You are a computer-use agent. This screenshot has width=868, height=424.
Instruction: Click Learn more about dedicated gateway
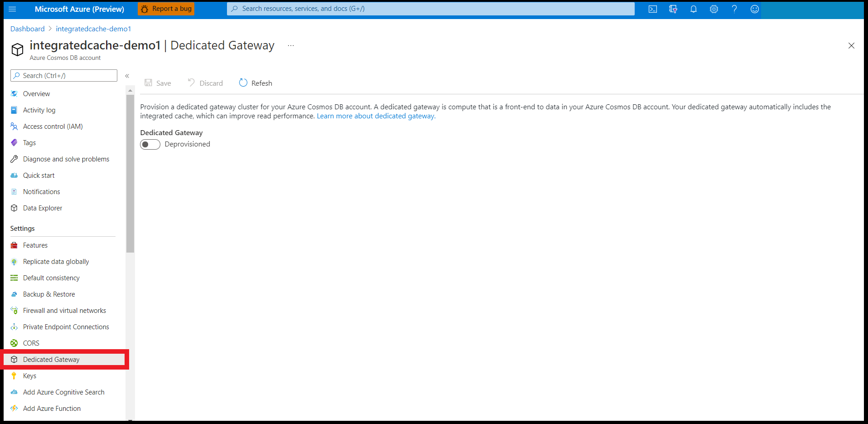[x=375, y=116]
